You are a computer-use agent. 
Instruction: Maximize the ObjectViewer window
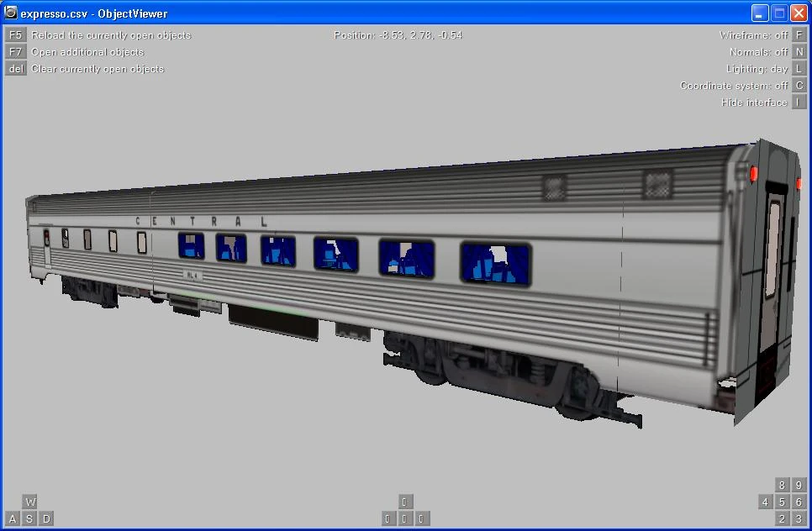[779, 13]
